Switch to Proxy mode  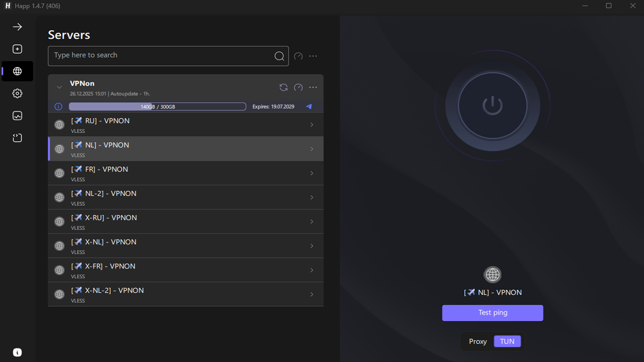pos(477,341)
